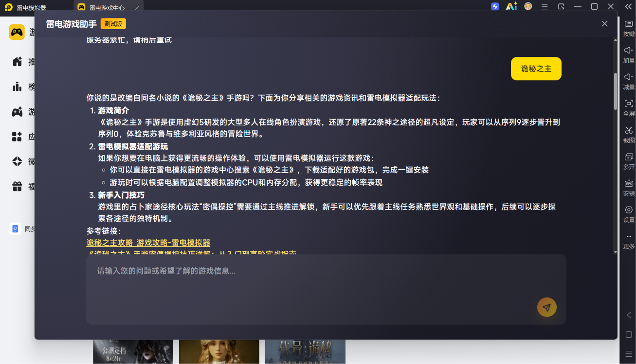Click the chat scrollbar down arrow

(x=615, y=251)
